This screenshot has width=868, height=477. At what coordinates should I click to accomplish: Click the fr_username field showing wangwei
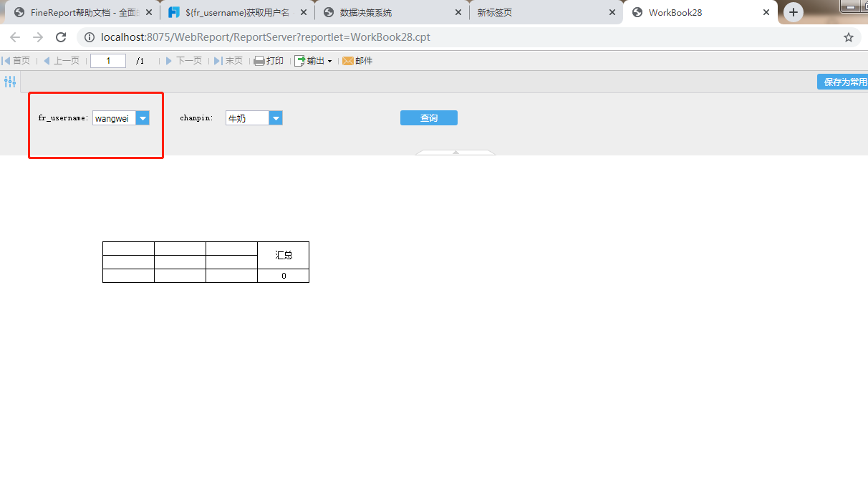(x=115, y=118)
